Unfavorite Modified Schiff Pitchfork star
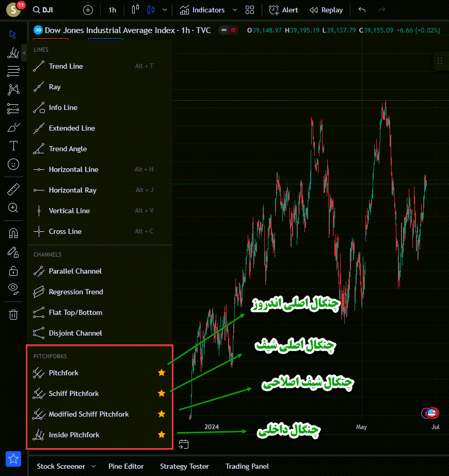 pyautogui.click(x=162, y=414)
